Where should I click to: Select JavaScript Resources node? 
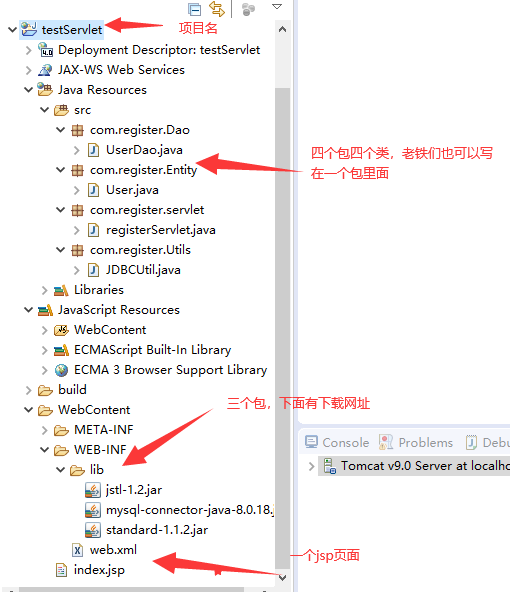pos(119,310)
